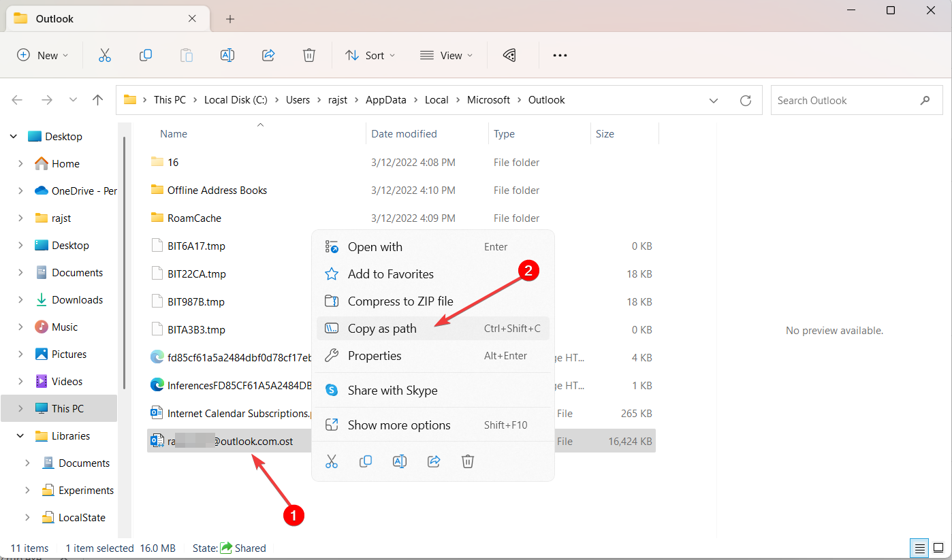Select the Offline Address Books folder

point(217,191)
